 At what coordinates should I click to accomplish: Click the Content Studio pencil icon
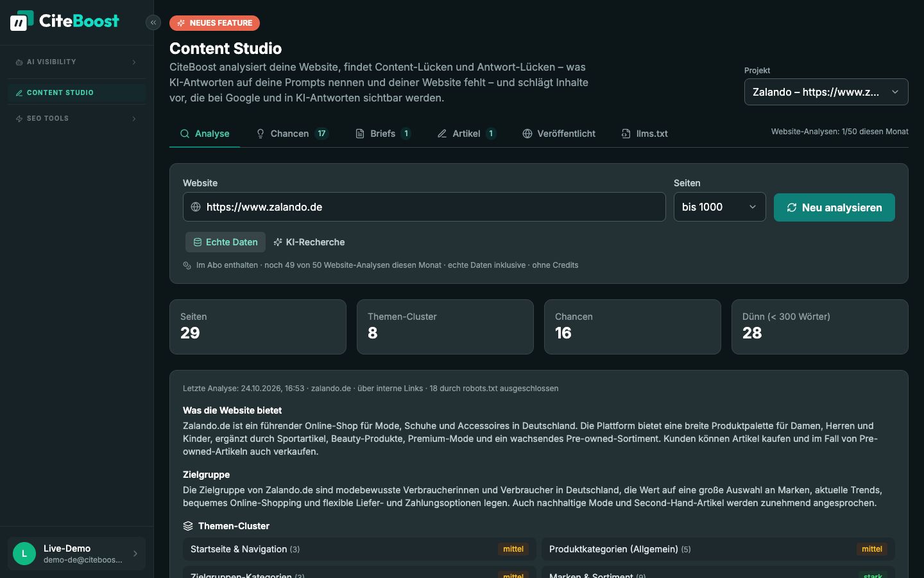click(x=19, y=93)
